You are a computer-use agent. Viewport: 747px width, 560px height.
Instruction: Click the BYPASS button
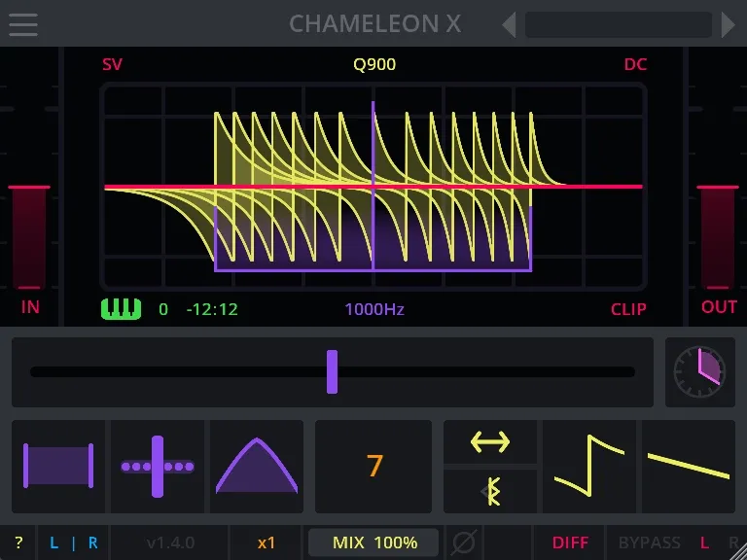coord(649,542)
